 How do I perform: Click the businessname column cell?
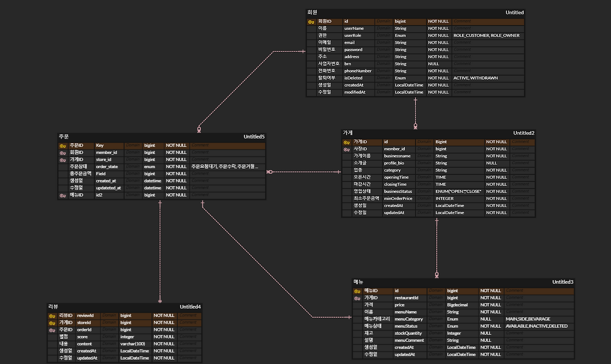coord(399,156)
